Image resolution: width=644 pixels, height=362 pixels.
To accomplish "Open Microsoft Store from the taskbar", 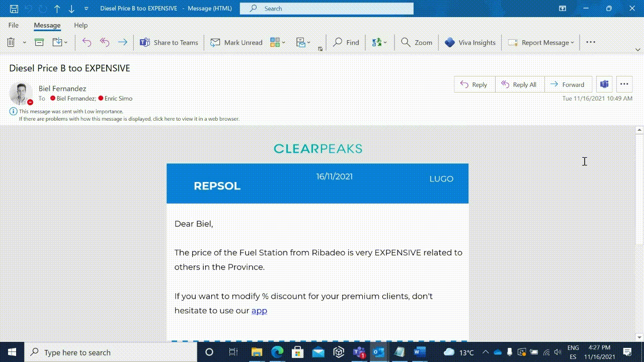I will coord(297,352).
